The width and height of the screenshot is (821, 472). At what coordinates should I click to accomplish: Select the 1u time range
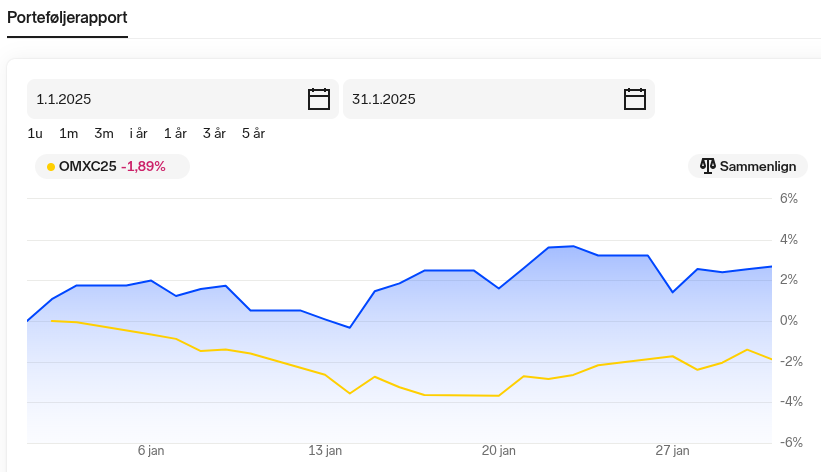pos(35,134)
